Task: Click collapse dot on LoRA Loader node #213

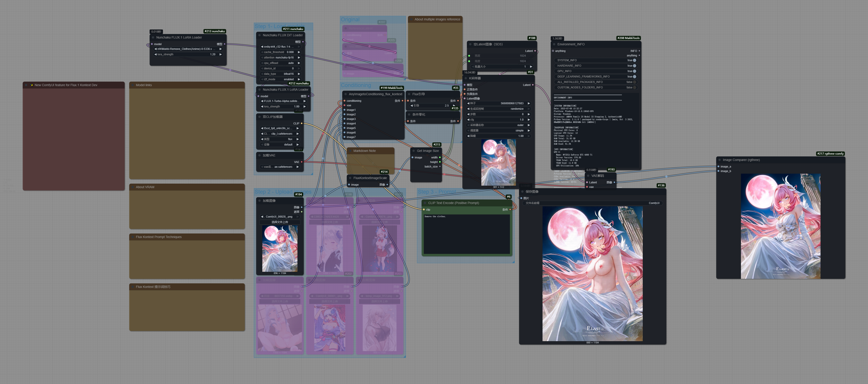Action: click(x=153, y=37)
